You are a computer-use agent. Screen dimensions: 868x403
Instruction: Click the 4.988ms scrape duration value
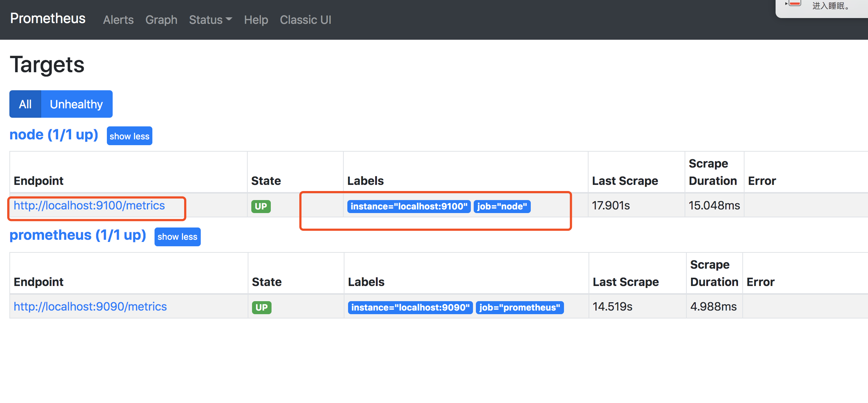[x=713, y=307]
